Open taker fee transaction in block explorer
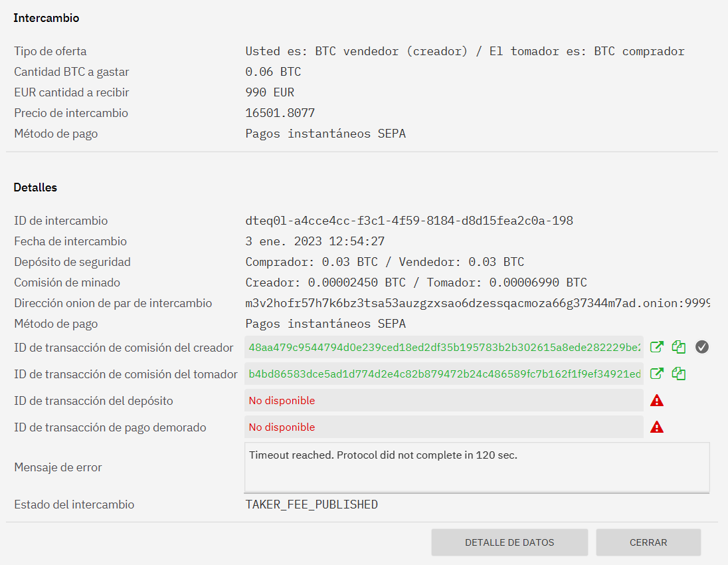 tap(656, 373)
